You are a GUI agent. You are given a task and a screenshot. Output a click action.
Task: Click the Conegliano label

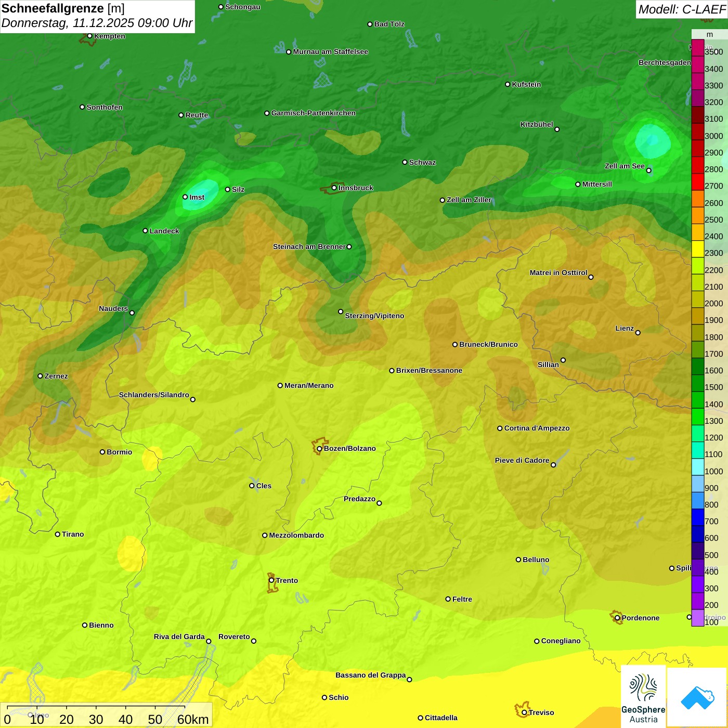pos(561,641)
